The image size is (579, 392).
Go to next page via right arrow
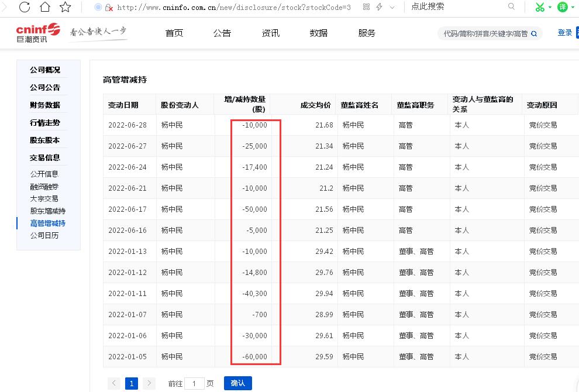pos(149,383)
